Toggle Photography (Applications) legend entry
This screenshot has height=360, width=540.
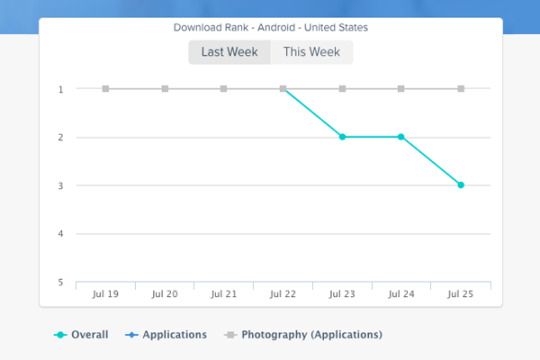point(303,335)
